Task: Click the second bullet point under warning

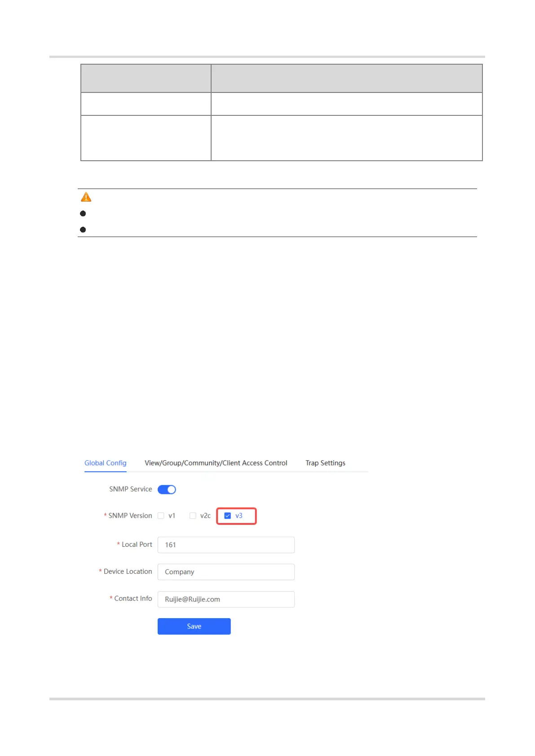Action: [x=83, y=229]
